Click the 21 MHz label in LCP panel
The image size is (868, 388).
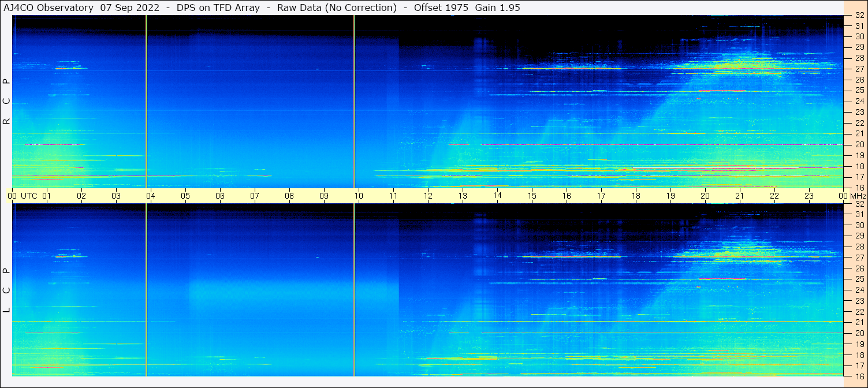pos(859,322)
